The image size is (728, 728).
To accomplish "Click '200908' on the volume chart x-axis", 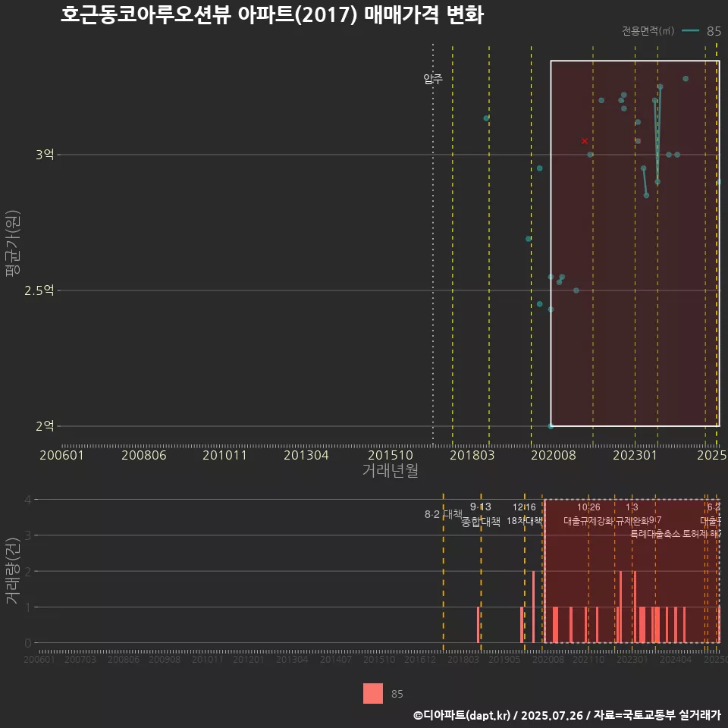I will point(165,659).
